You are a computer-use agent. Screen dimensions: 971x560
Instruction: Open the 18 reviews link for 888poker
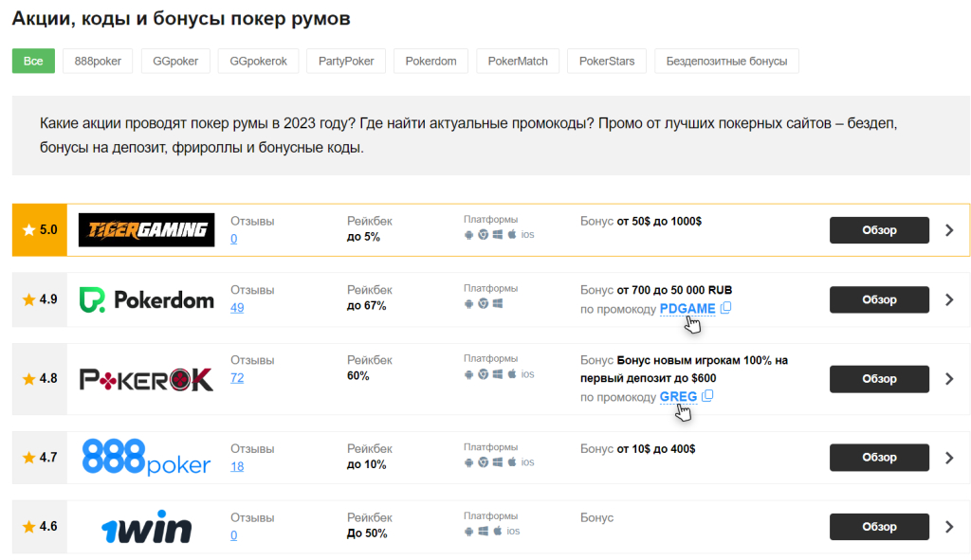pyautogui.click(x=237, y=466)
